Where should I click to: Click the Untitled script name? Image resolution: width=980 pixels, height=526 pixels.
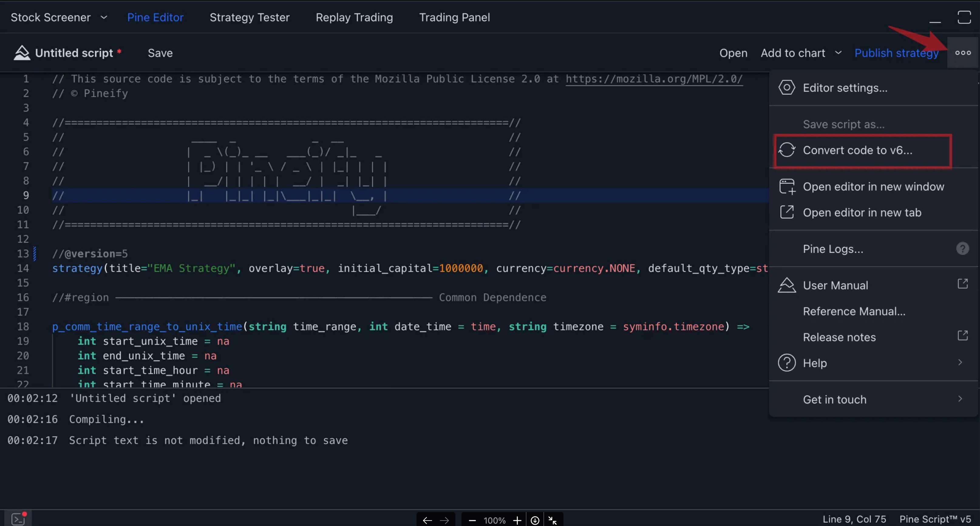[74, 53]
